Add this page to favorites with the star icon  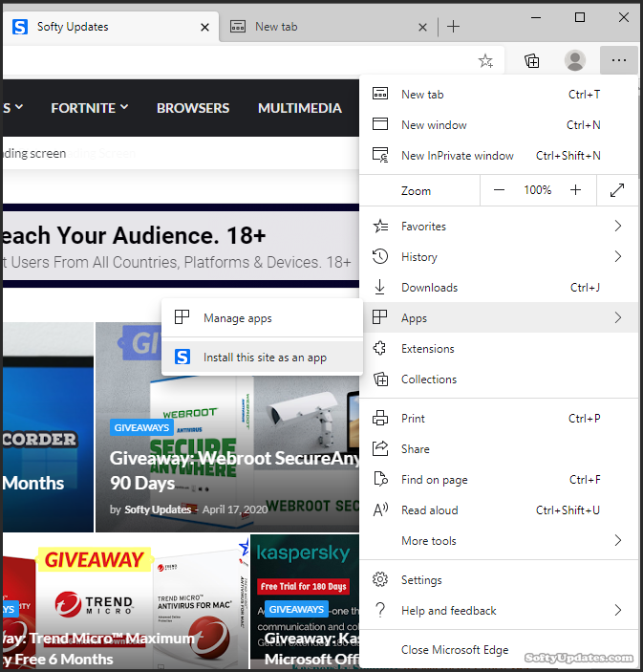pos(485,61)
